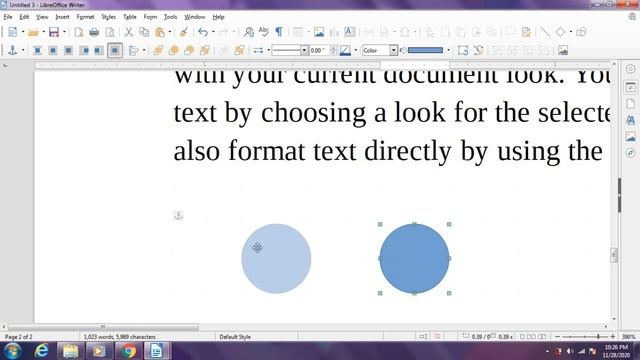Toggle track changes recording icon

pyautogui.click(x=526, y=32)
